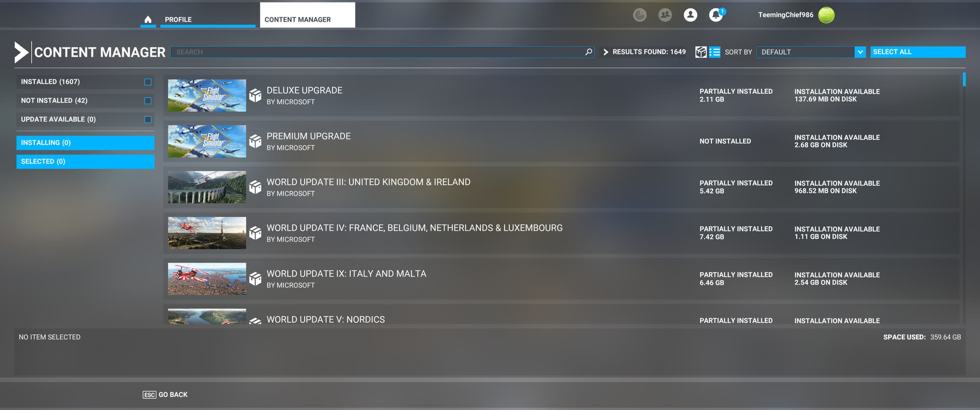Toggle the INSTALLED (1607) filter checkbox
Screen dimensions: 980x410
(x=148, y=82)
